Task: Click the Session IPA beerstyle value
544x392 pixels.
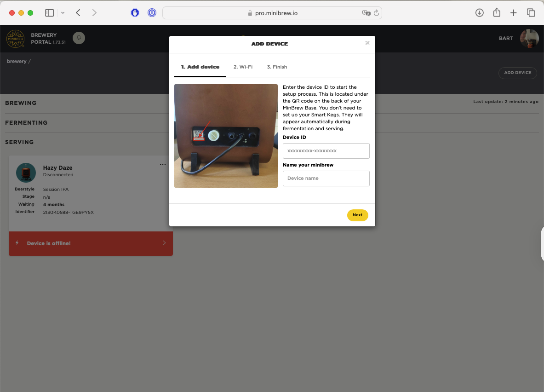Action: click(56, 190)
